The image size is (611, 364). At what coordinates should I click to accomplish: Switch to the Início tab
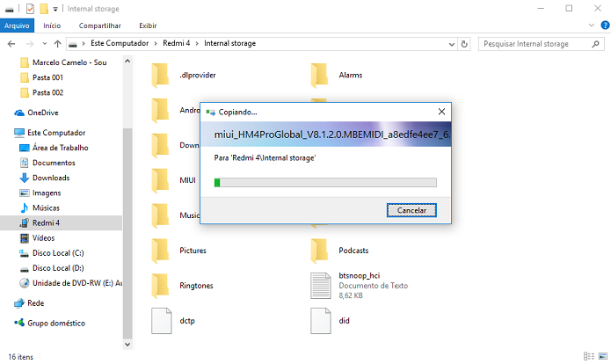pos(52,25)
